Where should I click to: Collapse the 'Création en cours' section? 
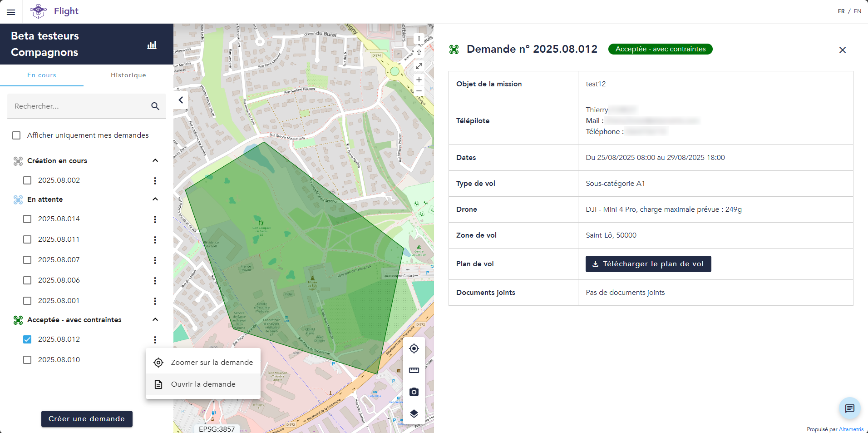155,160
